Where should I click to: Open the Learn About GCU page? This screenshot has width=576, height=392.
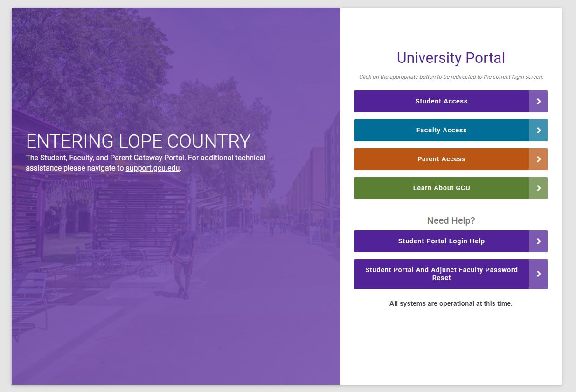[441, 188]
